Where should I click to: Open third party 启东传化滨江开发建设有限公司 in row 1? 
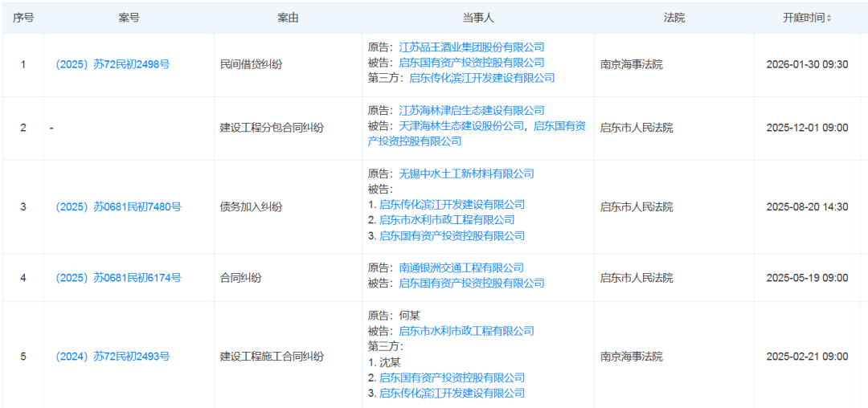coord(481,78)
